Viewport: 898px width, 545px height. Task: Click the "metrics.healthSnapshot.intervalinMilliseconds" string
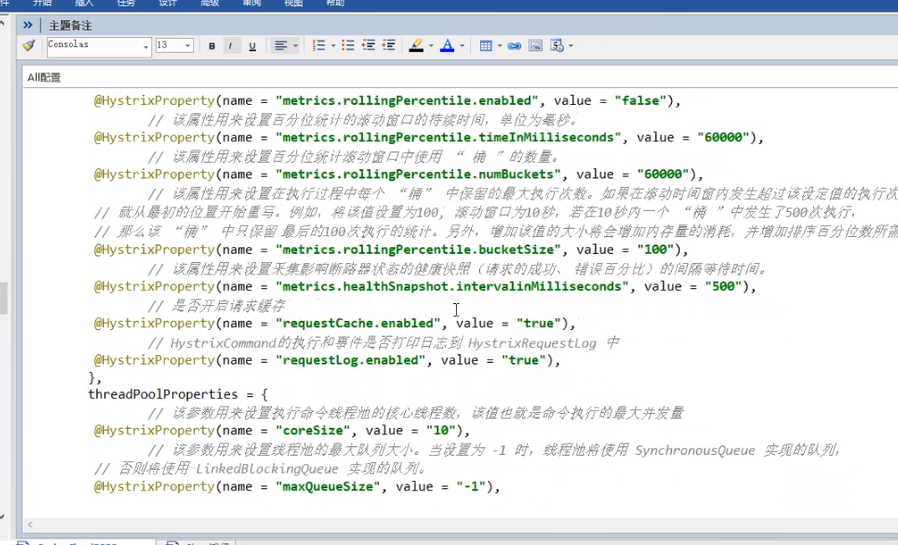[x=452, y=286]
